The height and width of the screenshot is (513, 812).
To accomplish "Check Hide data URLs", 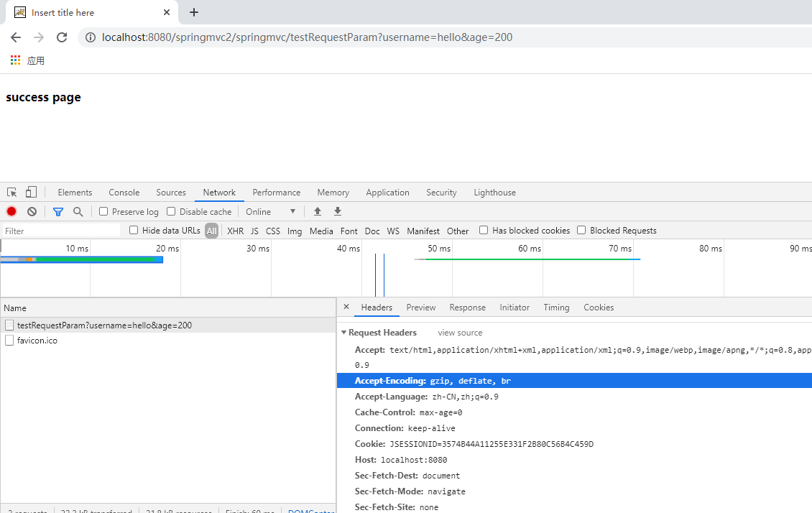I will pos(134,230).
